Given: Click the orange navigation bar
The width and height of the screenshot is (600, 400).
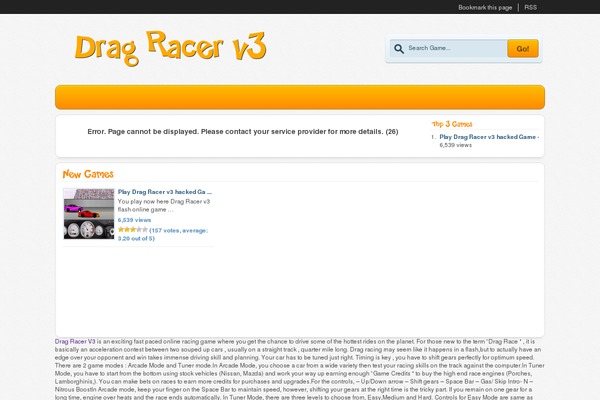Looking at the screenshot, I should tap(300, 97).
